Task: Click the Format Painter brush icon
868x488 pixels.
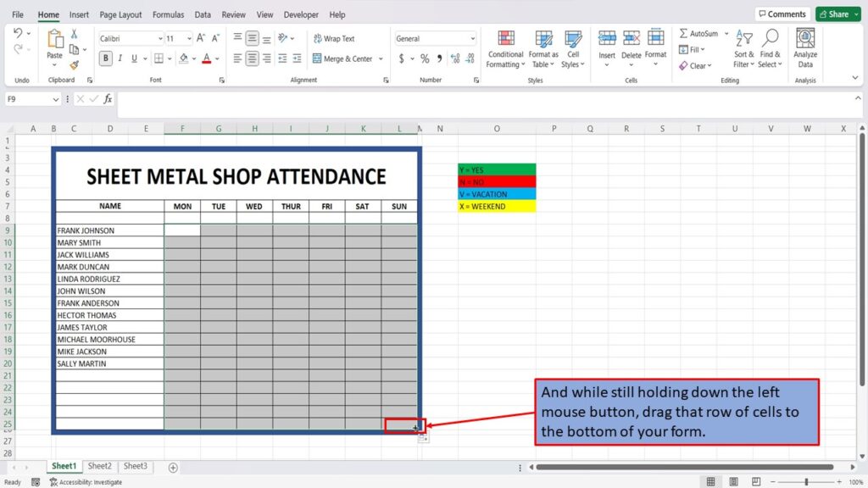Action: tap(75, 65)
